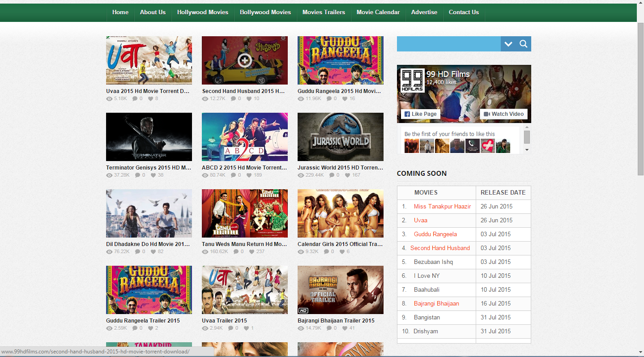Click the comment icon under Second Hand Husband
The image size is (644, 357).
pyautogui.click(x=234, y=99)
